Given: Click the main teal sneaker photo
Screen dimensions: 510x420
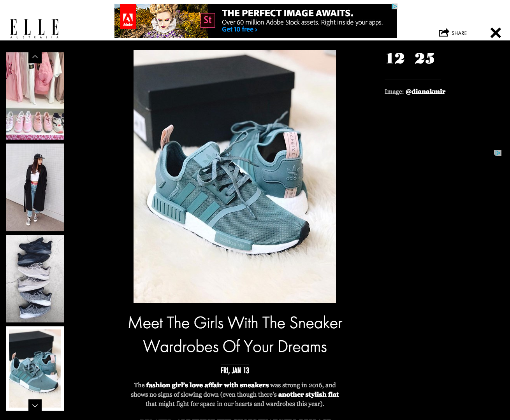Looking at the screenshot, I should point(235,177).
